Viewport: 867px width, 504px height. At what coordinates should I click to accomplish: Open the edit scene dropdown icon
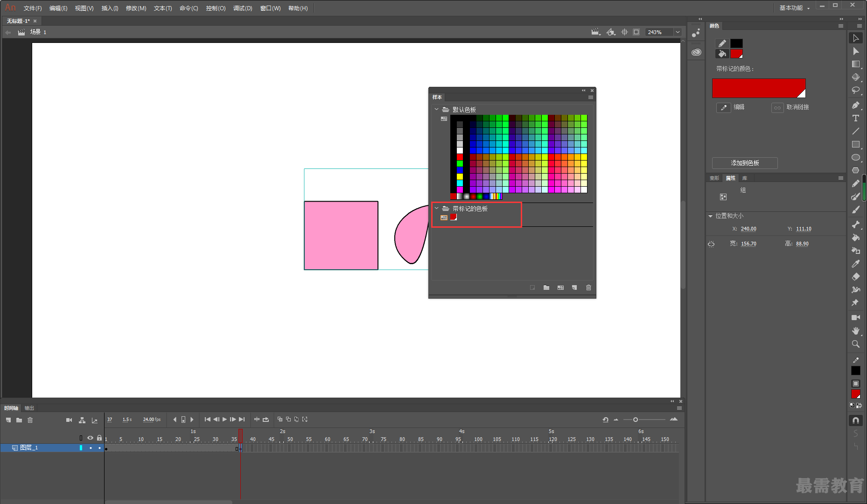coord(596,32)
